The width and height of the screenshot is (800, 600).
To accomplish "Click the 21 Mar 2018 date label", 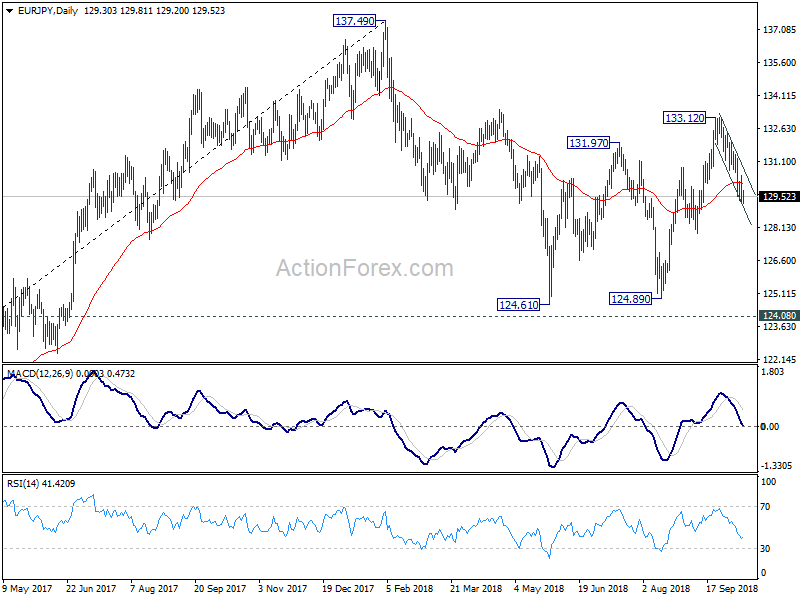I will tap(476, 589).
